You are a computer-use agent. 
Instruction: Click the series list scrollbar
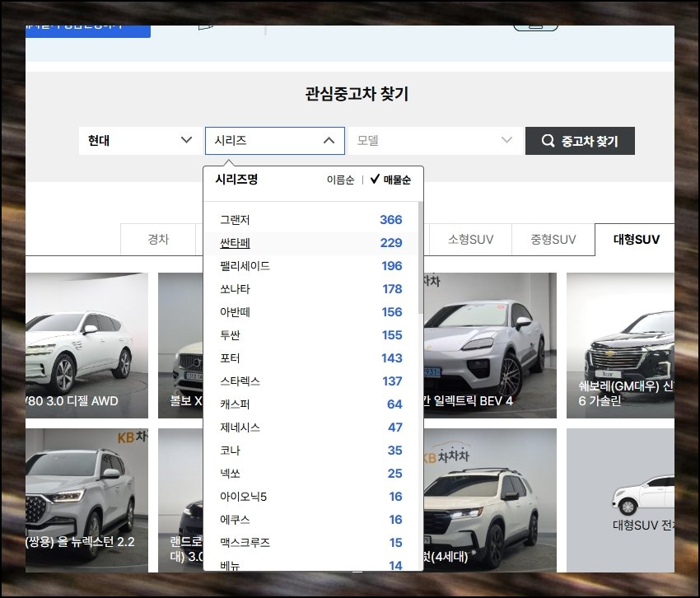421,258
